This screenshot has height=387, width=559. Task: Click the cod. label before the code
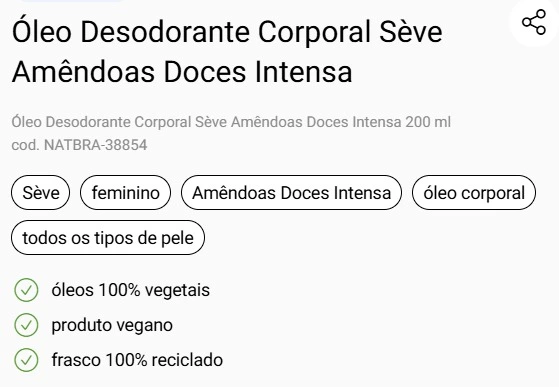(26, 145)
